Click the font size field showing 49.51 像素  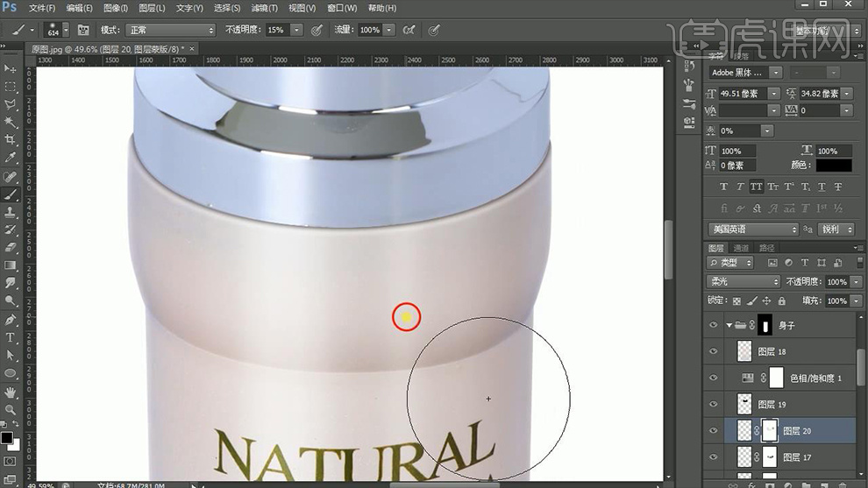pos(742,94)
